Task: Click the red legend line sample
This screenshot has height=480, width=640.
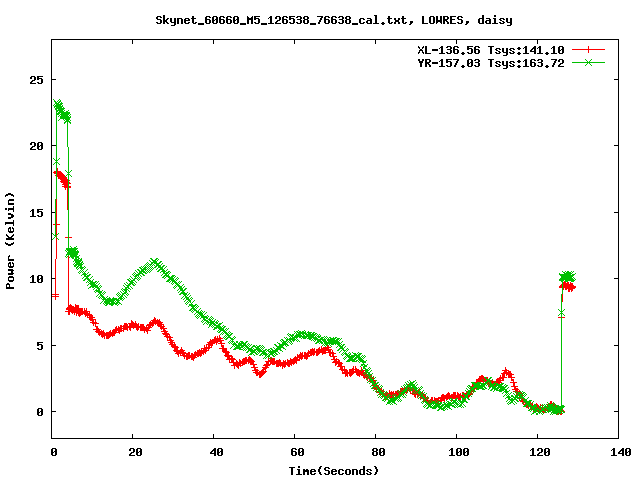Action: point(588,50)
